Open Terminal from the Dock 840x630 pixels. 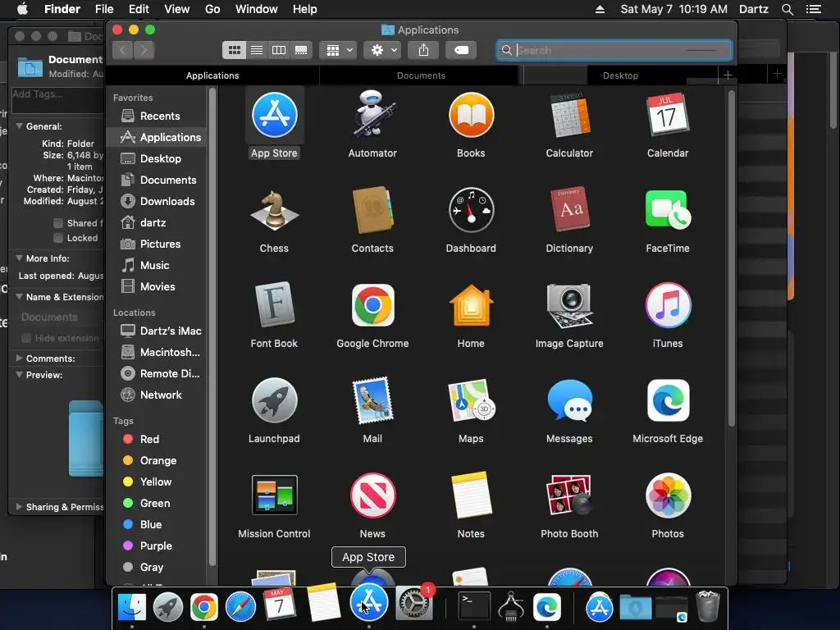point(474,606)
